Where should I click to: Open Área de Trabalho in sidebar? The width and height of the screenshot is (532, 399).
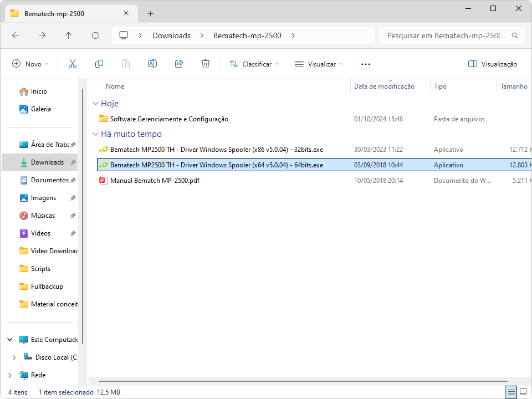(43, 145)
